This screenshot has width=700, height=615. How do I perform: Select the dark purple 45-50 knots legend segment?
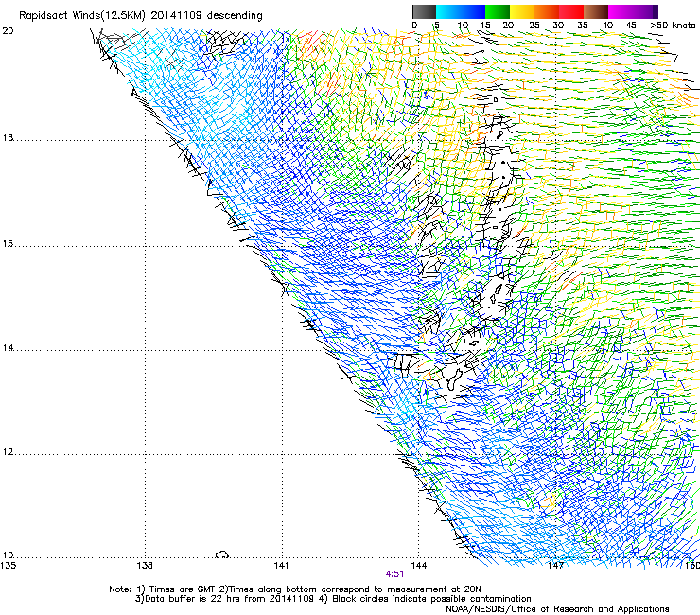[645, 11]
